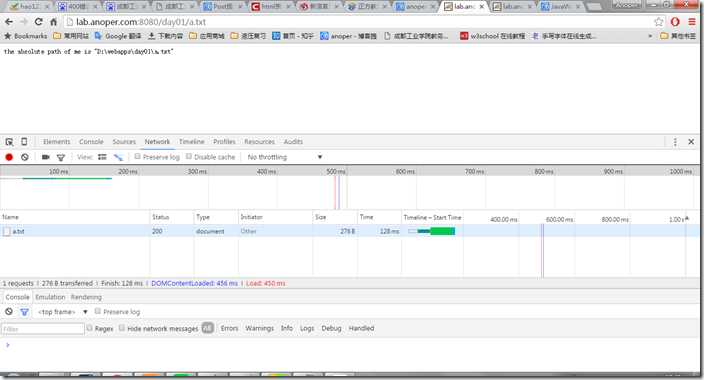Click the red Opera extension icon

(x=675, y=22)
